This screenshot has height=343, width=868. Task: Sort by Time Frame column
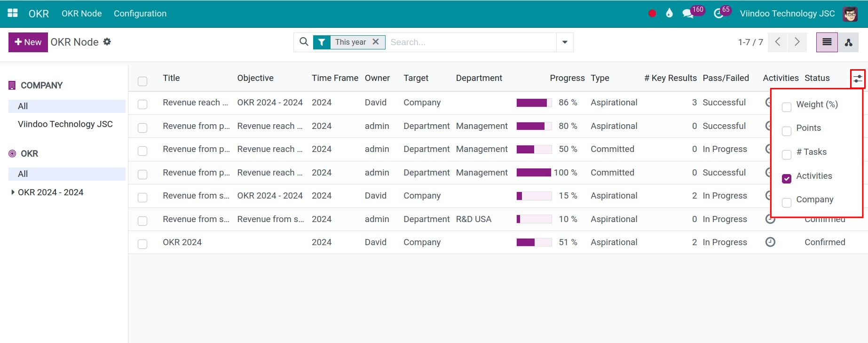click(x=335, y=78)
